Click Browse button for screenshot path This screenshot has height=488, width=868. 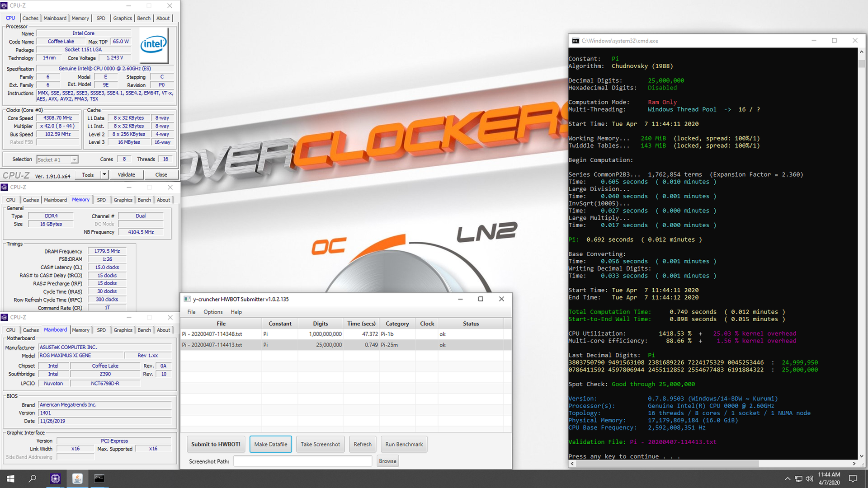pos(387,461)
